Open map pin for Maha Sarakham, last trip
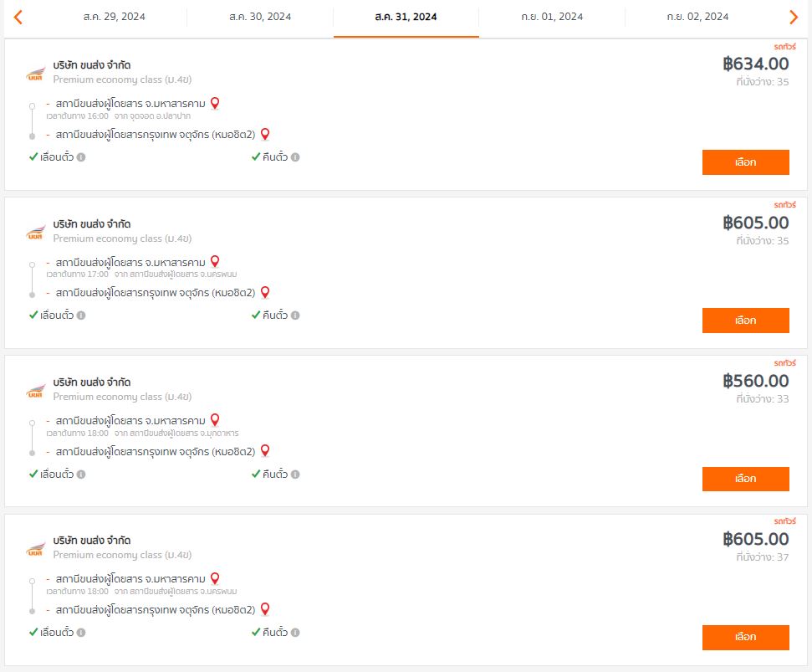This screenshot has width=812, height=672. click(x=215, y=578)
